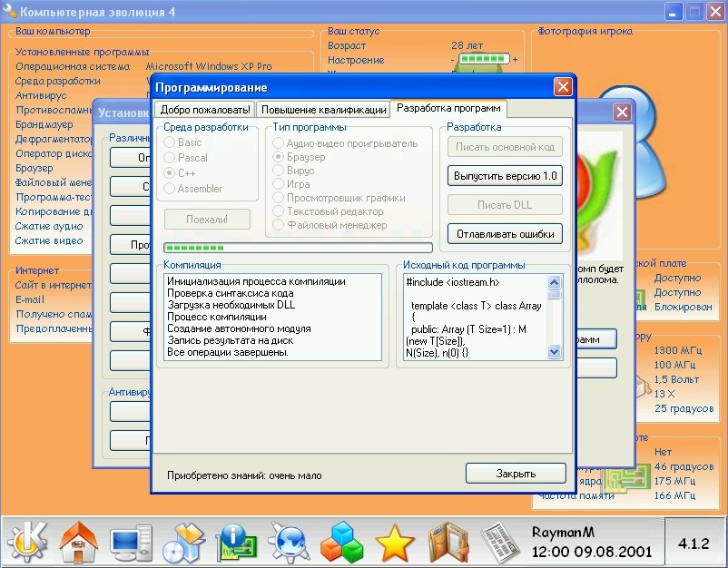Image resolution: width=728 pixels, height=568 pixels.
Task: Click the newspaper icon in bottom bar
Action: (500, 542)
